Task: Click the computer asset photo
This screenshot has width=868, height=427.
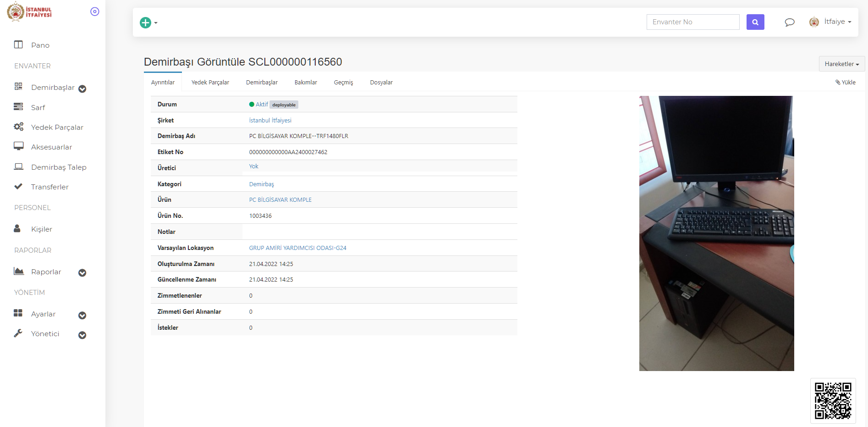Action: pos(717,233)
